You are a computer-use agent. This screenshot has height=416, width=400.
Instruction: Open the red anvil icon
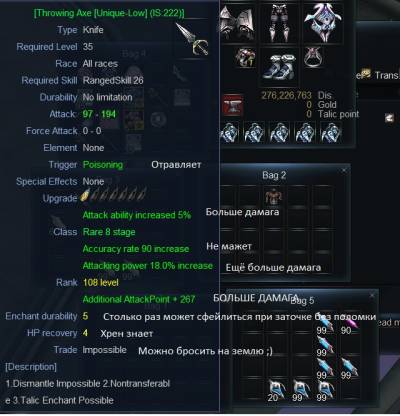(x=233, y=105)
